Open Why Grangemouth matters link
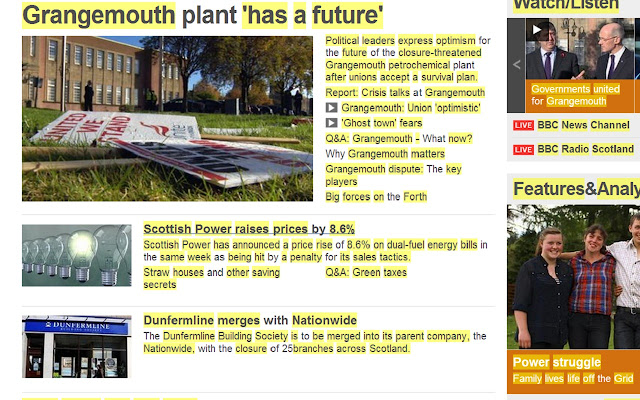Screen dimensions: 640x400 (385, 154)
